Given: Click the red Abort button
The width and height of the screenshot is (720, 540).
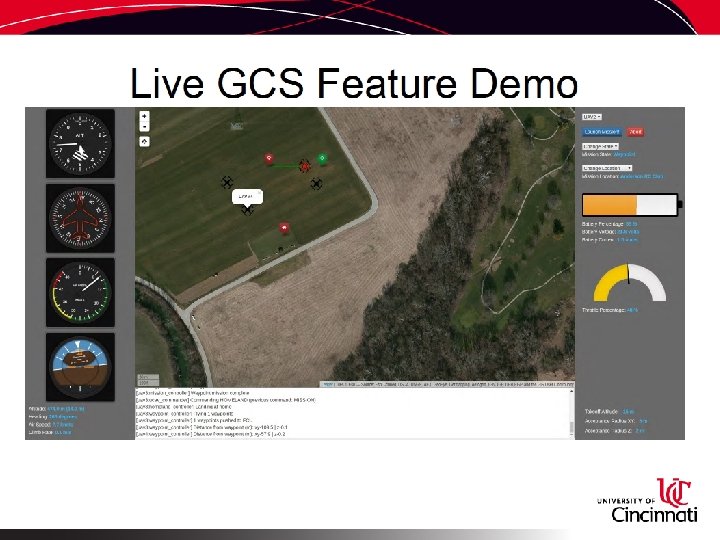Looking at the screenshot, I should point(636,132).
